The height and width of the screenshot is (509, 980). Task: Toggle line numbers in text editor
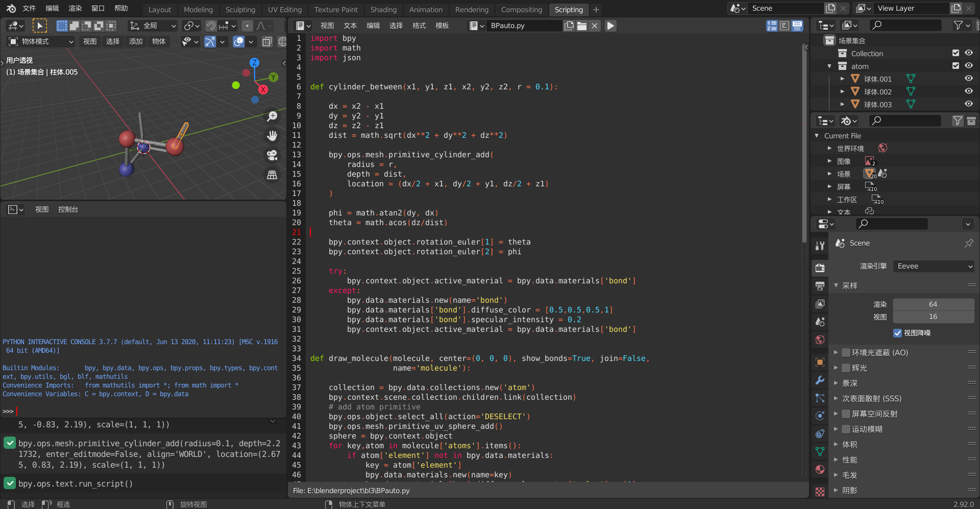coord(772,26)
